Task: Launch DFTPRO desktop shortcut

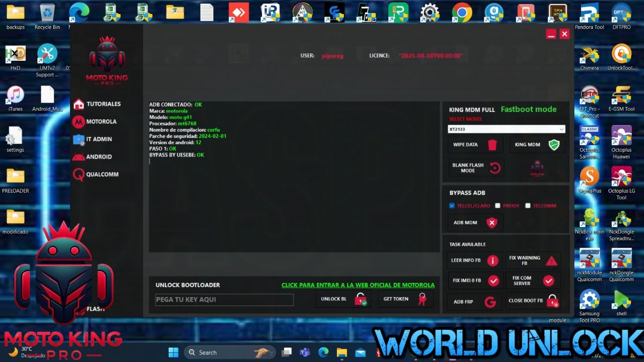Action: click(621, 16)
